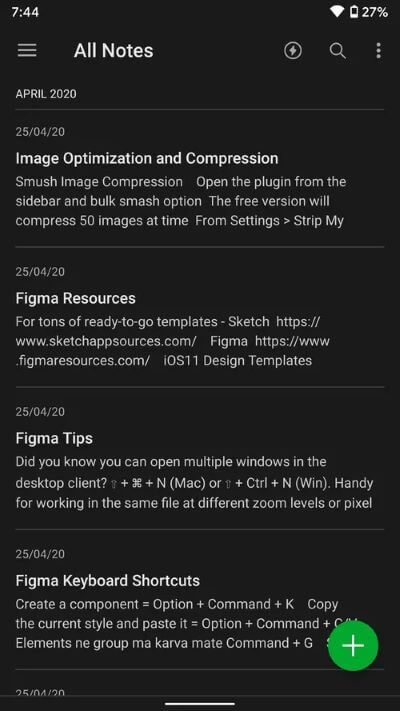Tap the battery icon in status bar
The width and height of the screenshot is (400, 711).
(x=354, y=12)
